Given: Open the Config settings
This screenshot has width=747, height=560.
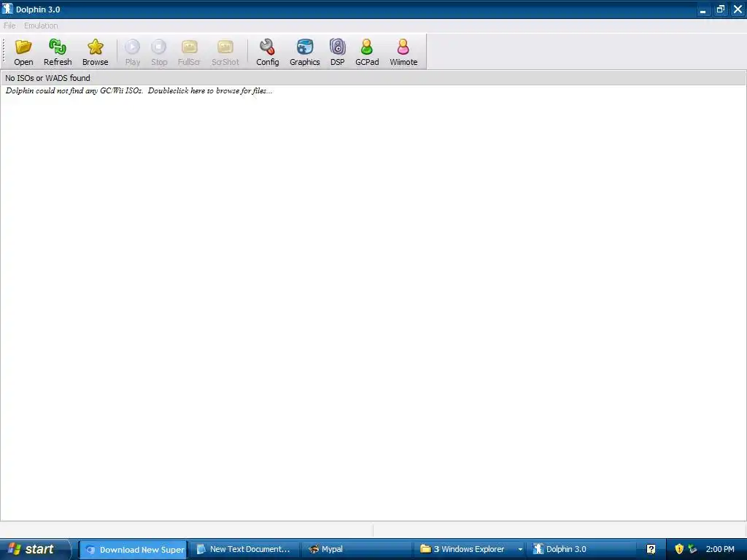Looking at the screenshot, I should coord(267,52).
